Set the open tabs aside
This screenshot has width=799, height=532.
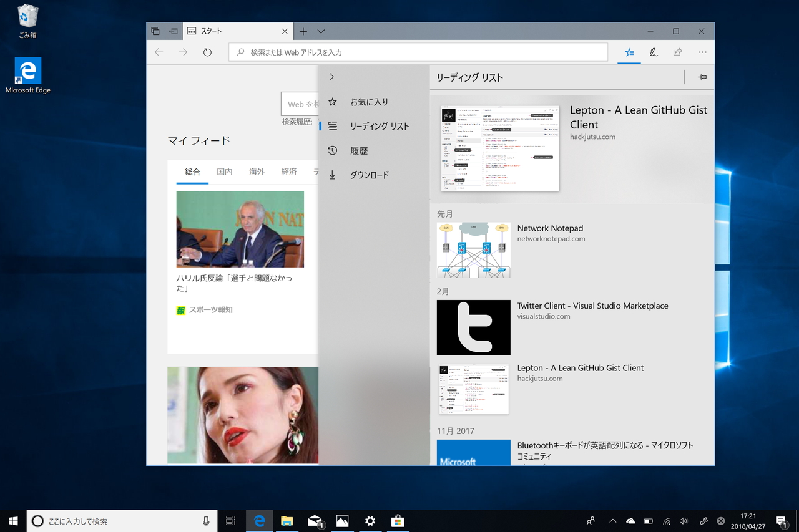[173, 31]
